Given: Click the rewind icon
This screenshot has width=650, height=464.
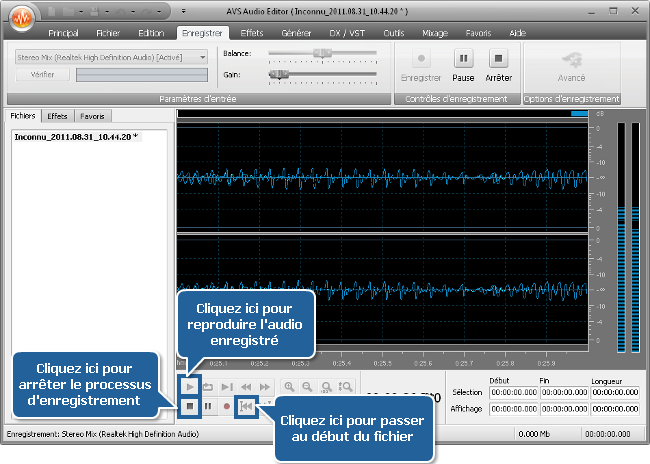Looking at the screenshot, I should [246, 386].
